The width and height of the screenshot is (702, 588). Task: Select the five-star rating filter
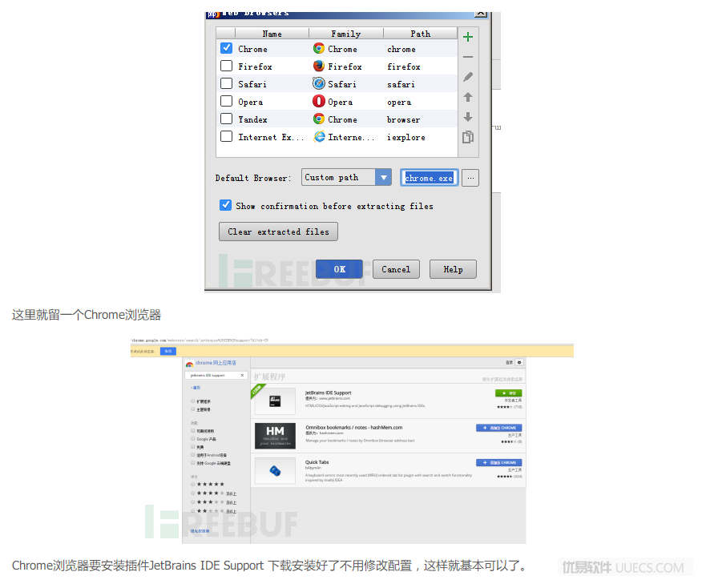pyautogui.click(x=193, y=484)
